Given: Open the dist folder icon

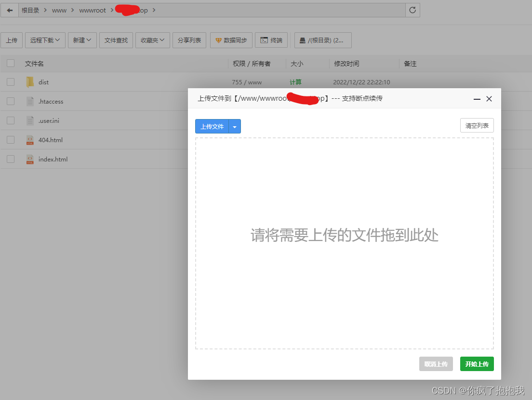Looking at the screenshot, I should click(30, 82).
